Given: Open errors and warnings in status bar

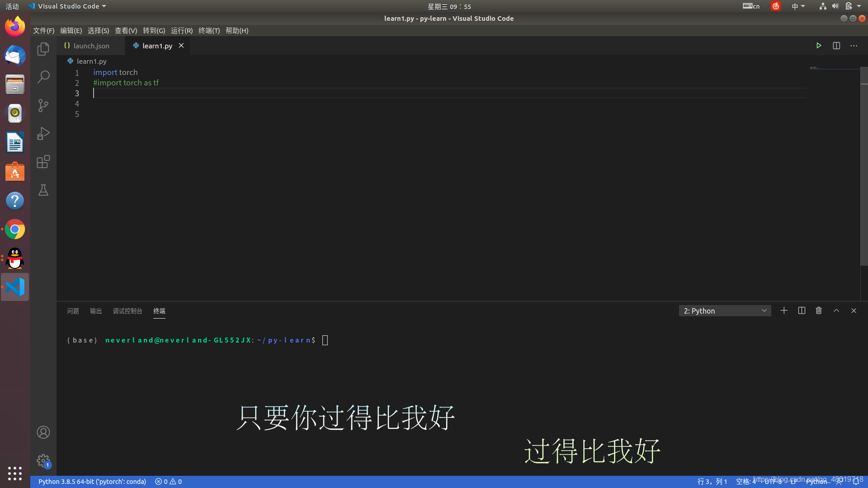Looking at the screenshot, I should point(168,482).
